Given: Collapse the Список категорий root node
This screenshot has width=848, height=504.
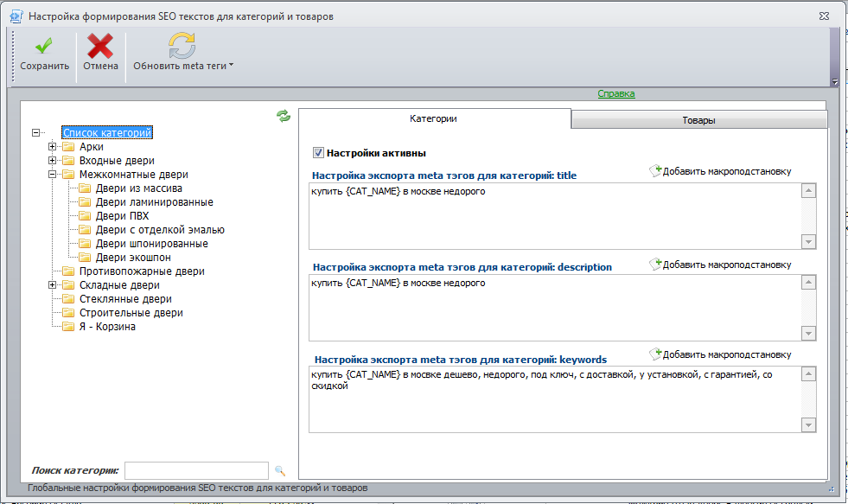Looking at the screenshot, I should coord(35,132).
